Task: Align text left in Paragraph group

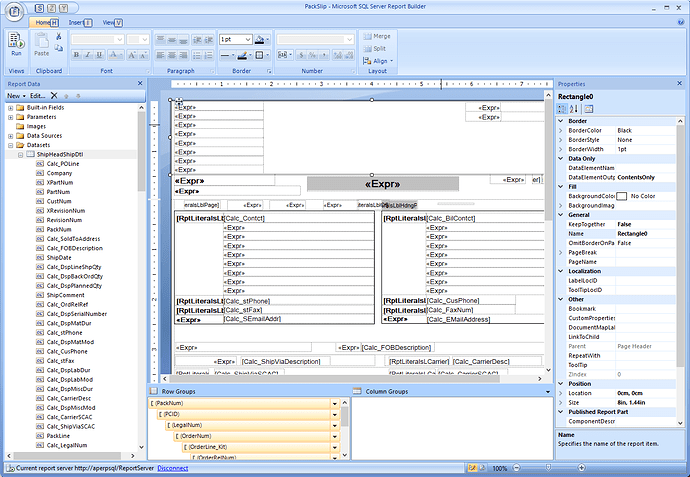Action: click(160, 55)
